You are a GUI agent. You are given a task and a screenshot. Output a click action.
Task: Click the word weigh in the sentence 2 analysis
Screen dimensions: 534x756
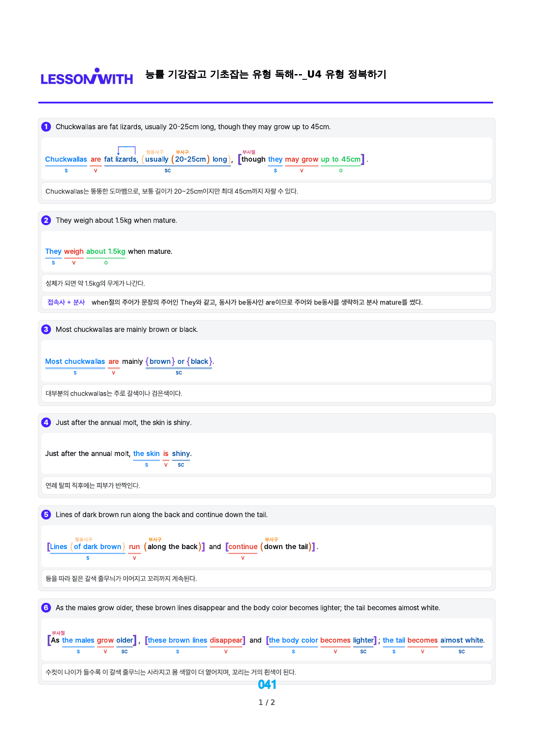pyautogui.click(x=74, y=251)
